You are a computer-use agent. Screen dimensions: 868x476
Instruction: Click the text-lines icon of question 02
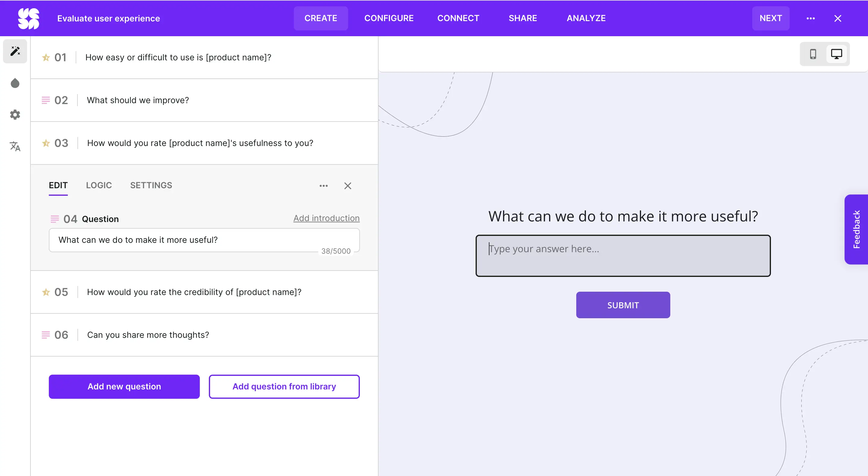(46, 100)
